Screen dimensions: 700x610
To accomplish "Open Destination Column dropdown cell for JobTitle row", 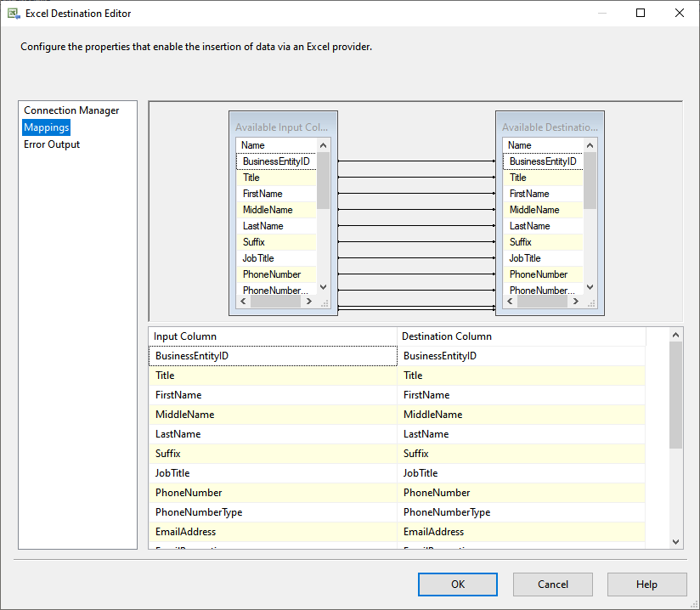I will tap(521, 473).
